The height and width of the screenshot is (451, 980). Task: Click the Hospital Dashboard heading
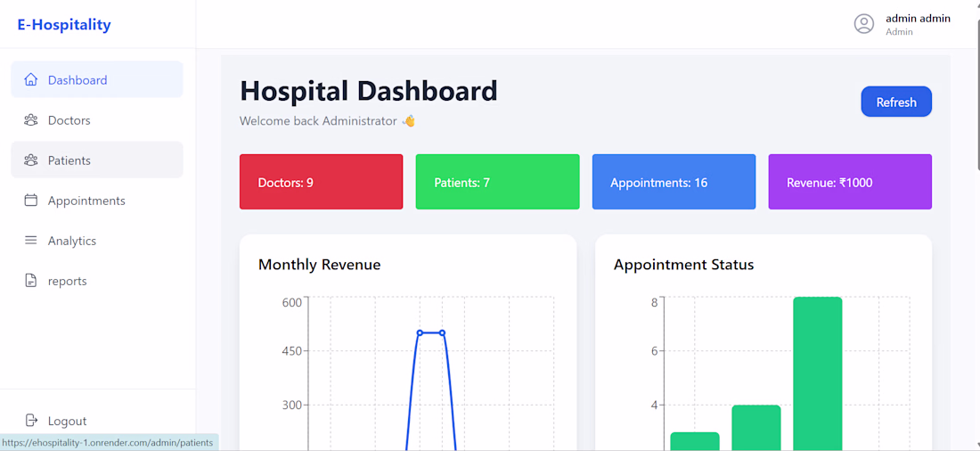[x=369, y=91]
